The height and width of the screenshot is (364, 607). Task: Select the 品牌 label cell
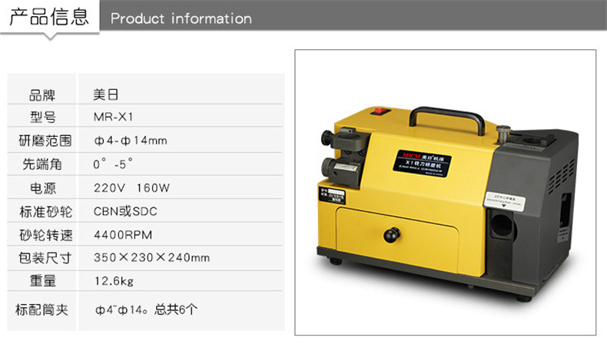[x=41, y=94]
